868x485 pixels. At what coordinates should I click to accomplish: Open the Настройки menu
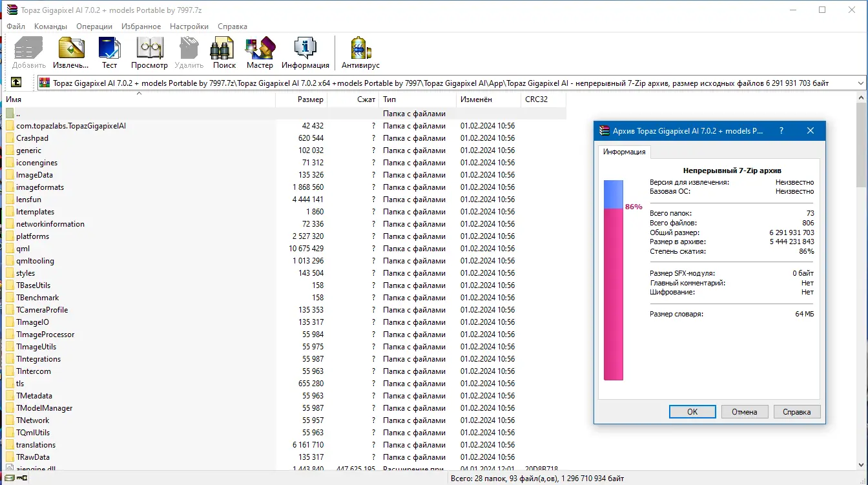(189, 26)
